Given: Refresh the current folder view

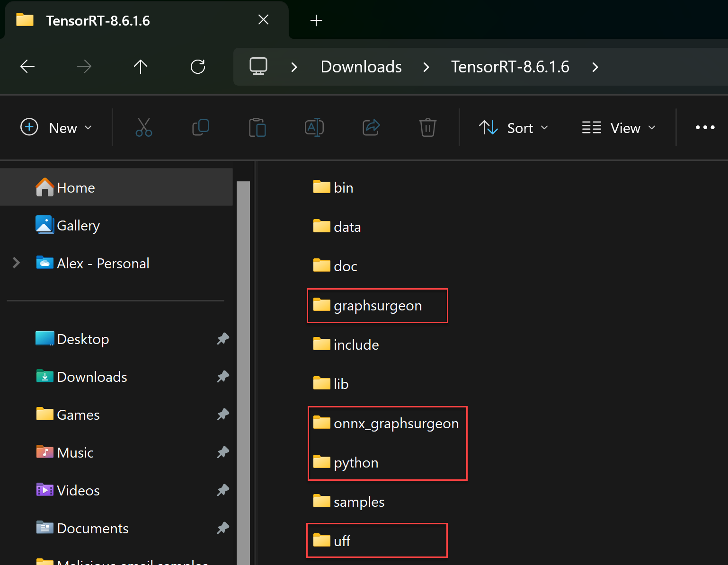Looking at the screenshot, I should 198,67.
